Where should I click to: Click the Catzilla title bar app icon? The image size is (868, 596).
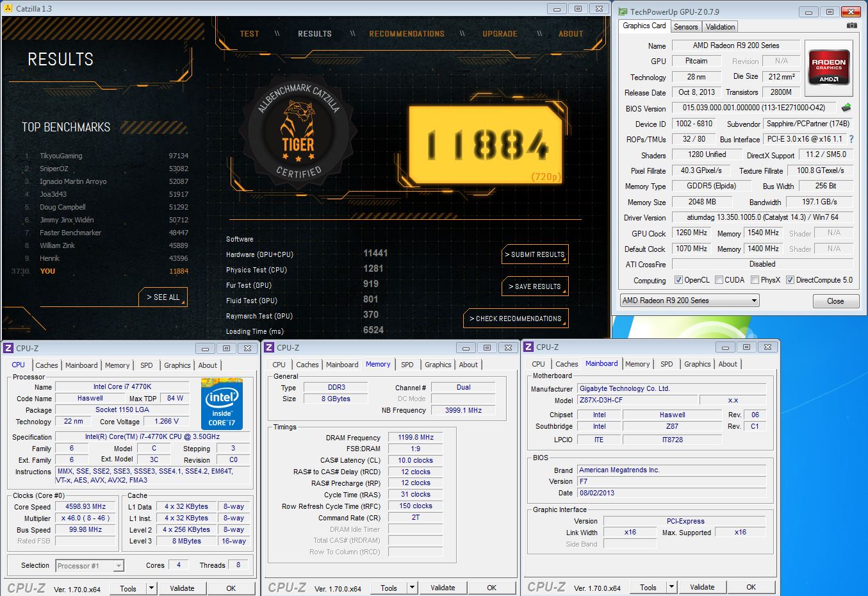(8, 8)
